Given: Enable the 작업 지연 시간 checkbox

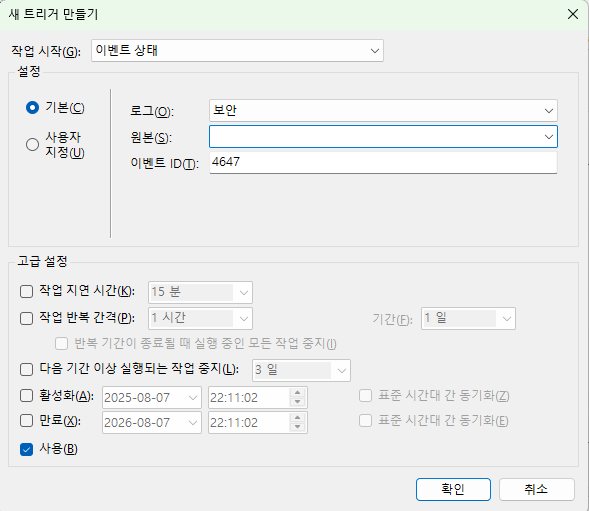Looking at the screenshot, I should pos(26,291).
